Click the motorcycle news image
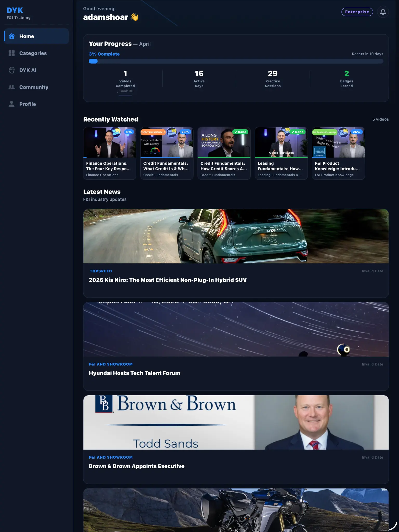Viewport: 399px width, 532px height. click(236, 510)
